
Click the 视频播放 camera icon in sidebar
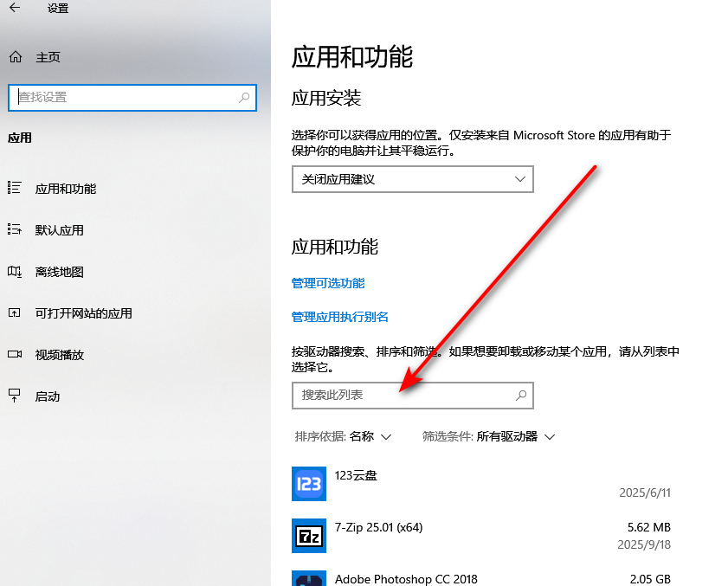pos(14,354)
